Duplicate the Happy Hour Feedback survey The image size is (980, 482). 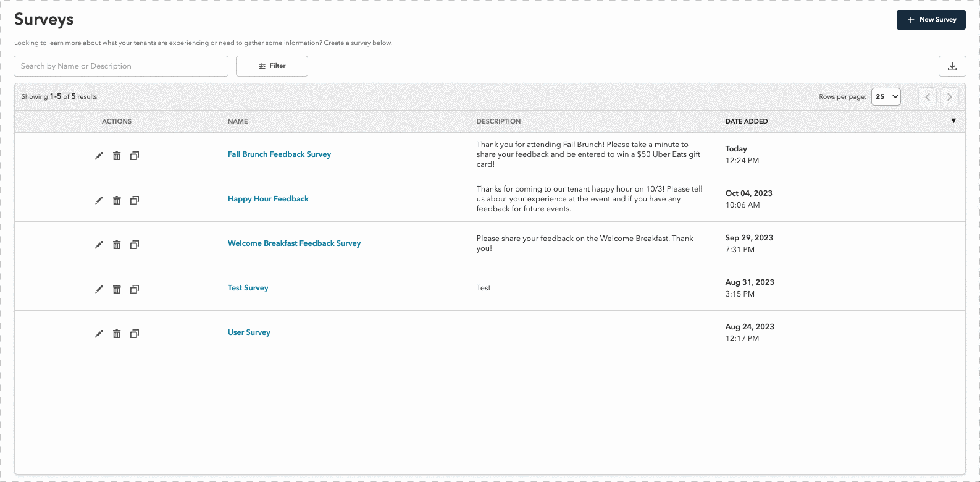[135, 200]
